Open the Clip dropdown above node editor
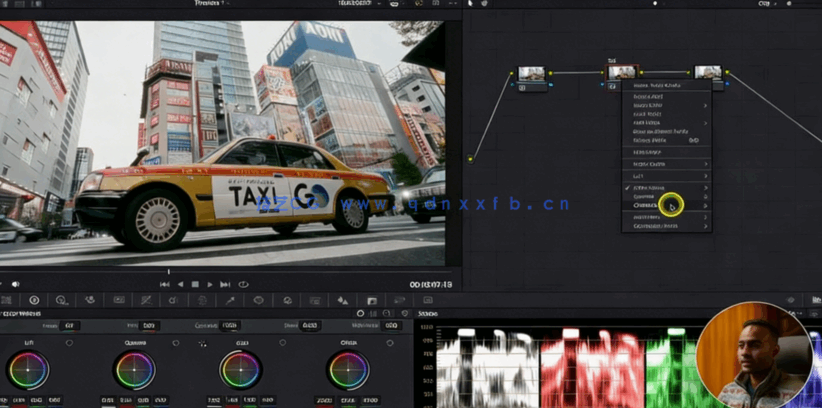The width and height of the screenshot is (822, 408). pos(767,3)
